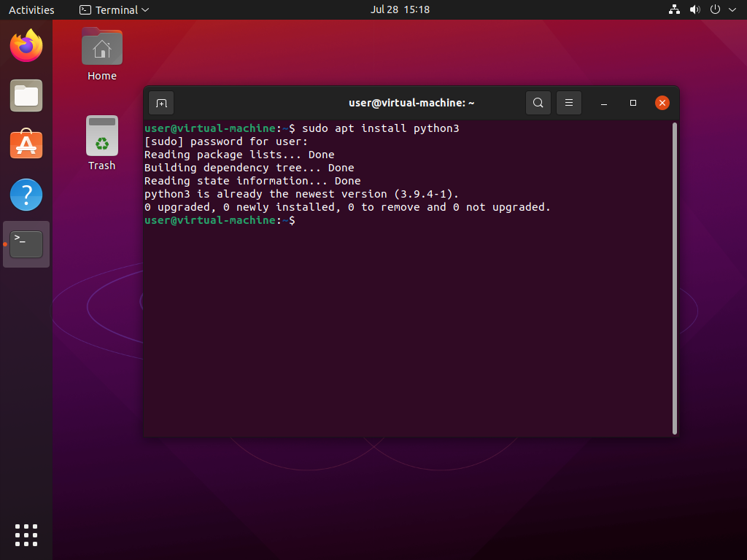Maximize the terminal window
Viewport: 747px width, 560px height.
pyautogui.click(x=633, y=103)
